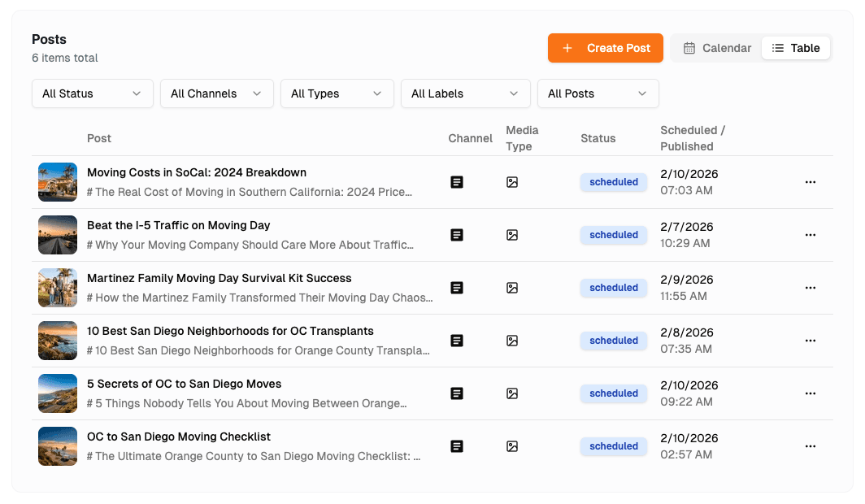Click the scheduled badge on the "OC to San Diego Moves" row
Screen dimensions: 865x504
pos(613,393)
